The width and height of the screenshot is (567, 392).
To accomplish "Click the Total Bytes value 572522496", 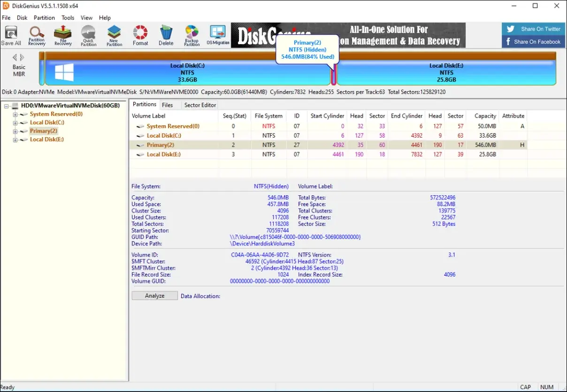I will (x=443, y=198).
